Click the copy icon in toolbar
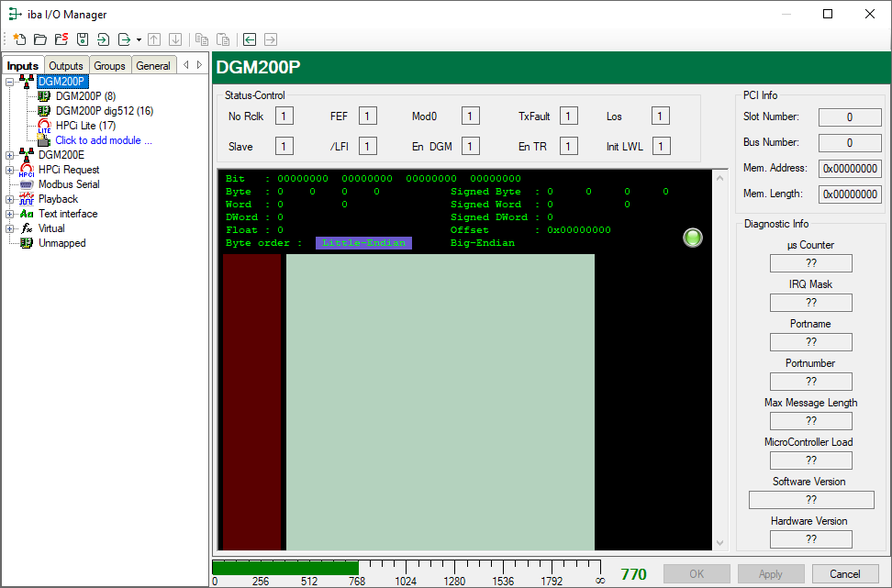Viewport: 892px width, 588px height. [201, 39]
